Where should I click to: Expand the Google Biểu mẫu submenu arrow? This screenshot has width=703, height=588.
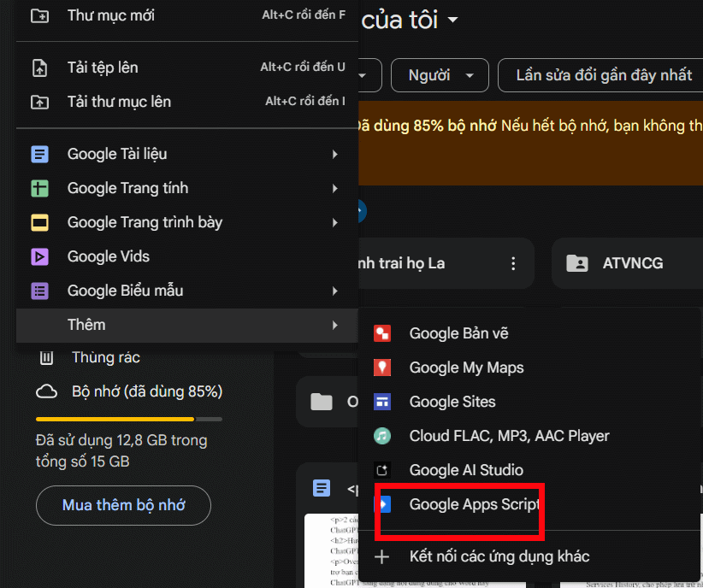[x=335, y=291]
